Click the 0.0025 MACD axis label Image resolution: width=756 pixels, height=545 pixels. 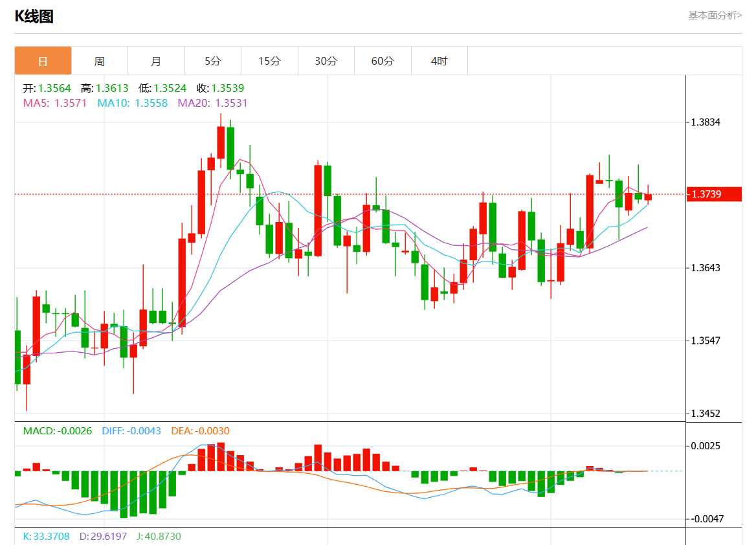706,446
